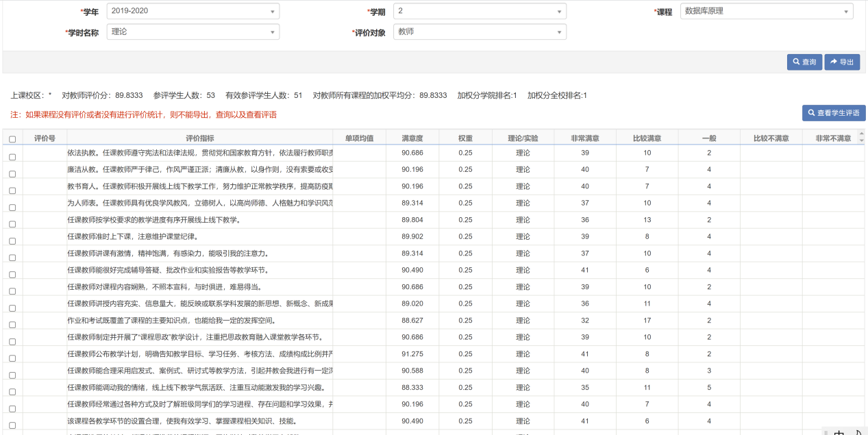Click the satisfaction value 88.333
Viewport: 868px width, 435px height.
[x=412, y=387]
